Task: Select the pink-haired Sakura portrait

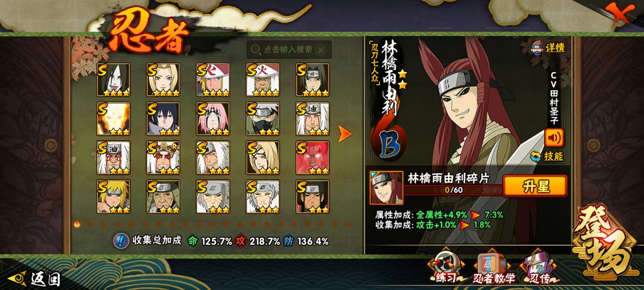Action: tap(213, 119)
